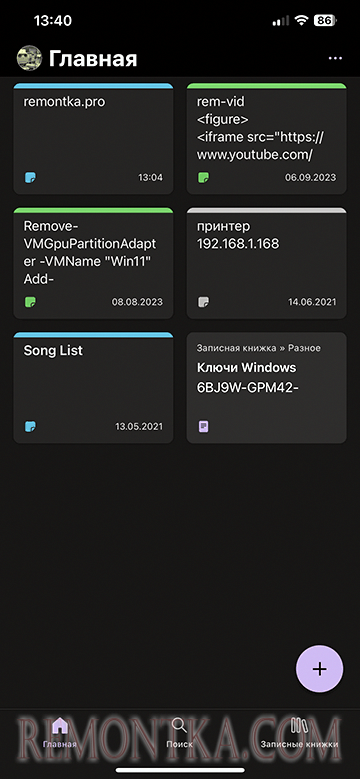360x779 pixels.
Task: Click purple page icon on Ключи Windows card
Action: (x=204, y=426)
